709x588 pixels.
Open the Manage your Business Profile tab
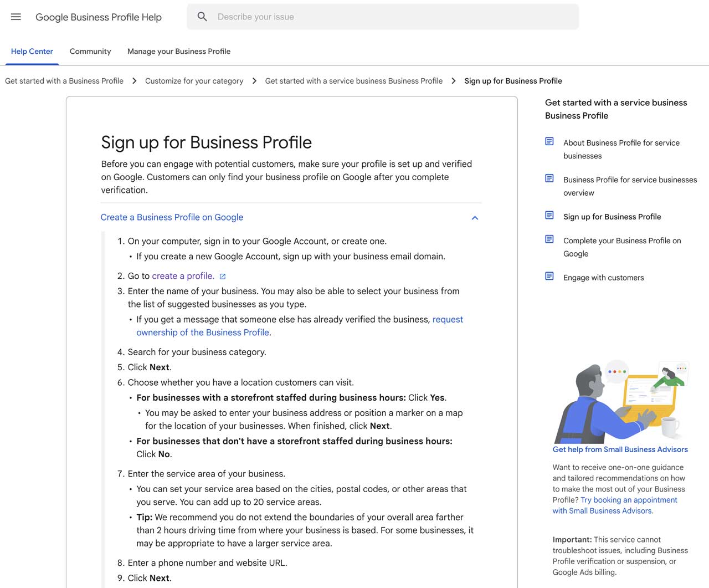(178, 51)
